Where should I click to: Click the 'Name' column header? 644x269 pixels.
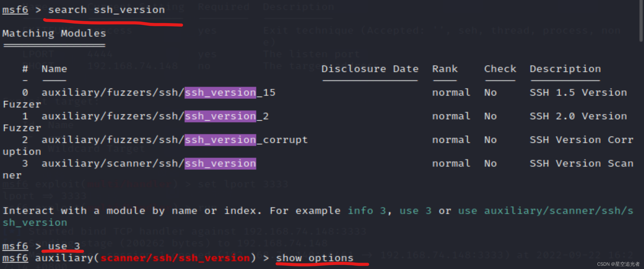click(54, 69)
